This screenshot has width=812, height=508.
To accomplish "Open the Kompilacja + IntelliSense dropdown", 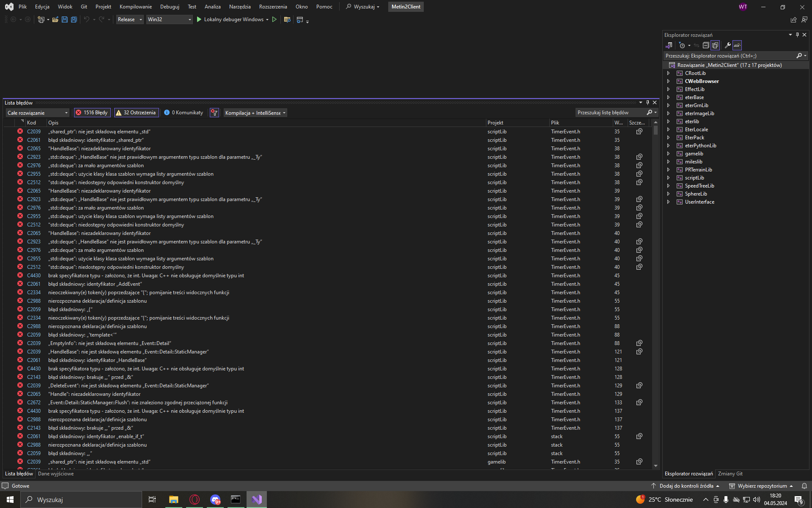I will [255, 113].
